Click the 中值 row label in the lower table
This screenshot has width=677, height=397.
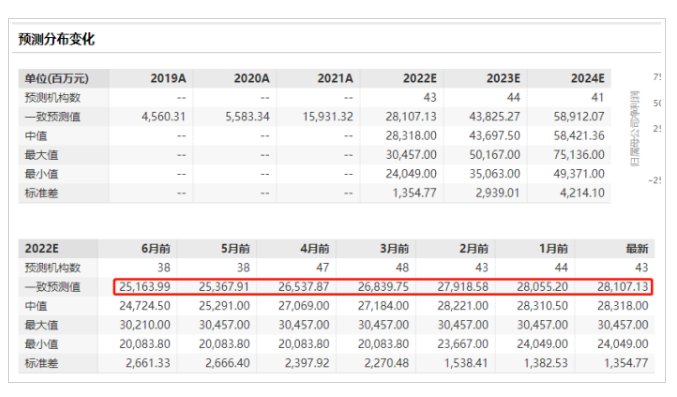36,306
